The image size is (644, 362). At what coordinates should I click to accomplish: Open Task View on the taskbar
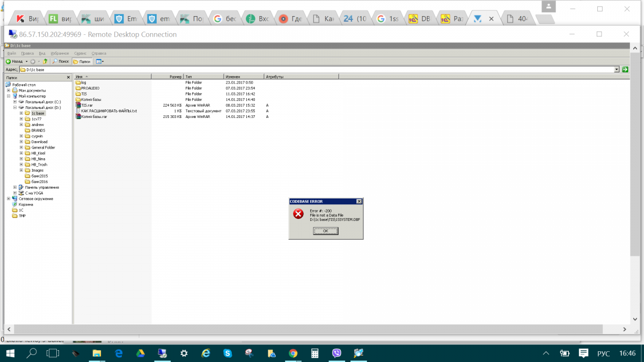click(x=53, y=353)
